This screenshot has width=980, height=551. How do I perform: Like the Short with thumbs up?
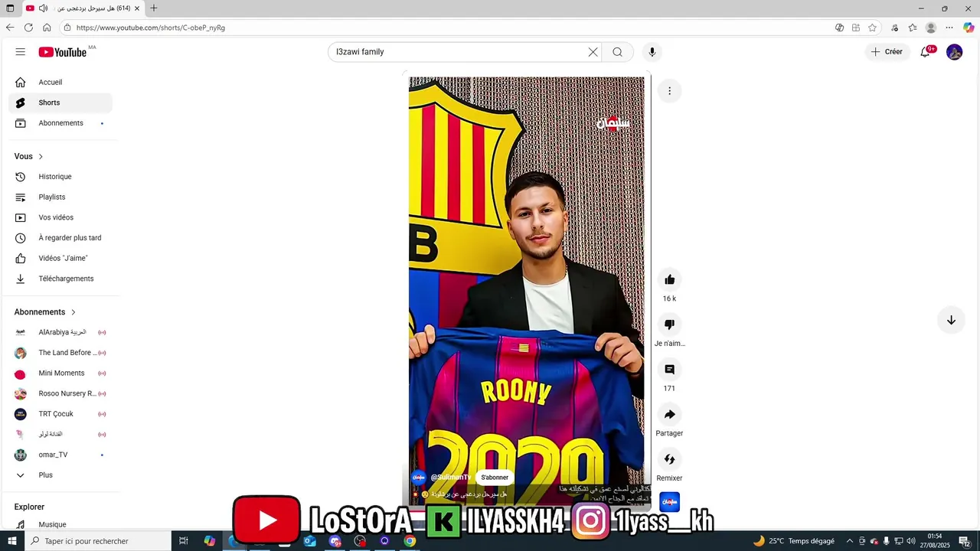669,280
